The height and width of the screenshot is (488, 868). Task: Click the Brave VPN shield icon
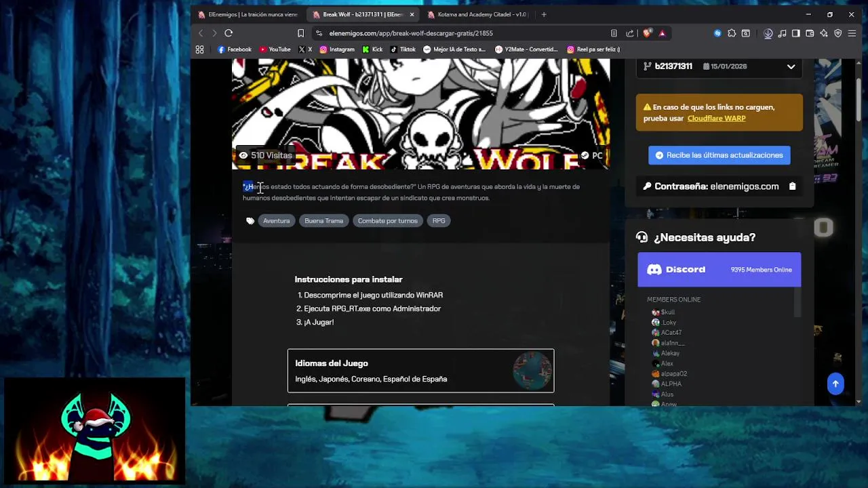[838, 33]
